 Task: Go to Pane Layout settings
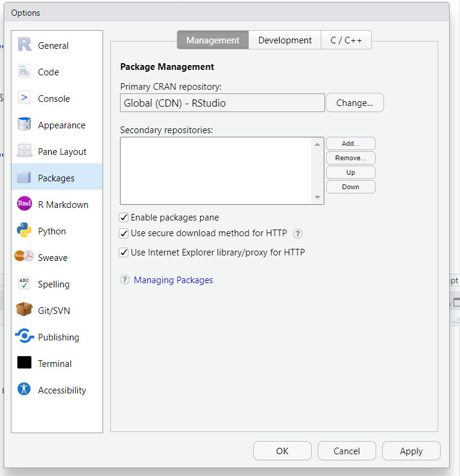pos(57,151)
